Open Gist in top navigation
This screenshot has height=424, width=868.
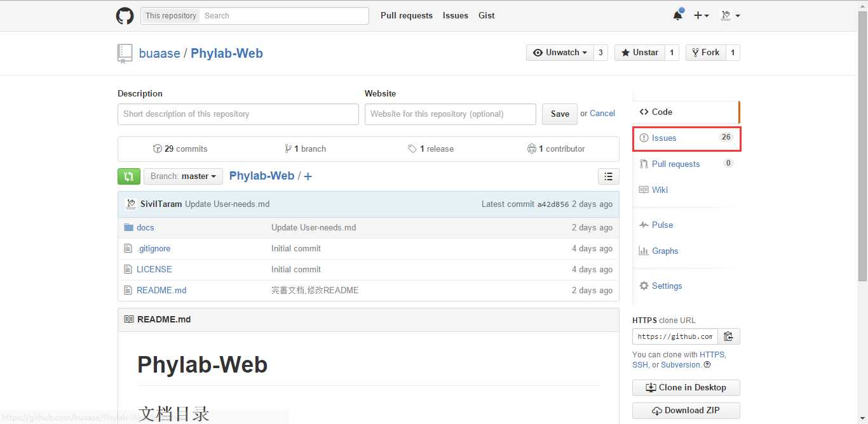coord(487,15)
